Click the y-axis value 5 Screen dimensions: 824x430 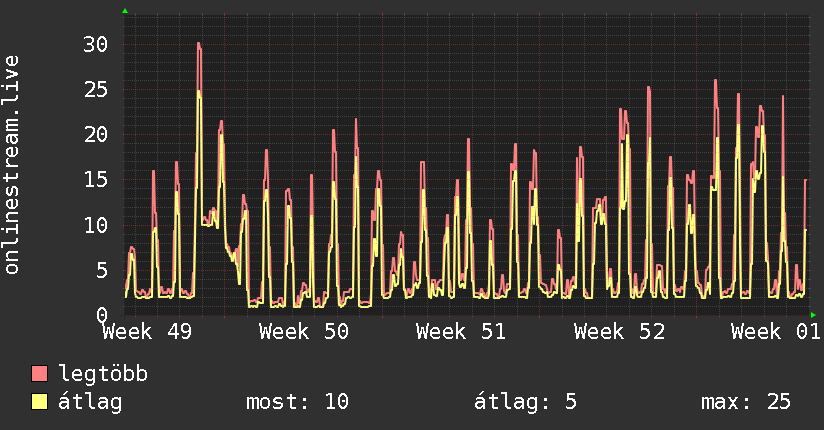102,270
